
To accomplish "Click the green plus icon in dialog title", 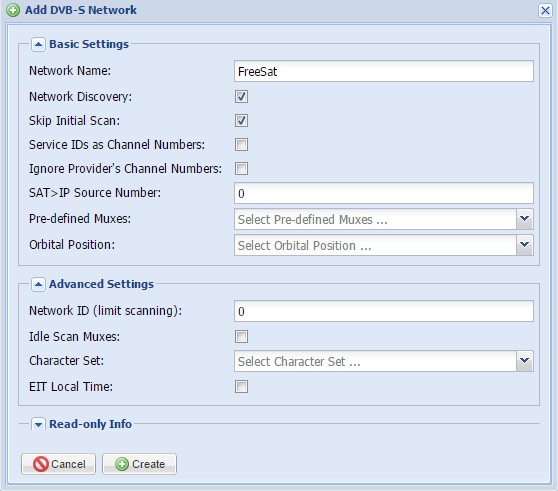I will 13,10.
